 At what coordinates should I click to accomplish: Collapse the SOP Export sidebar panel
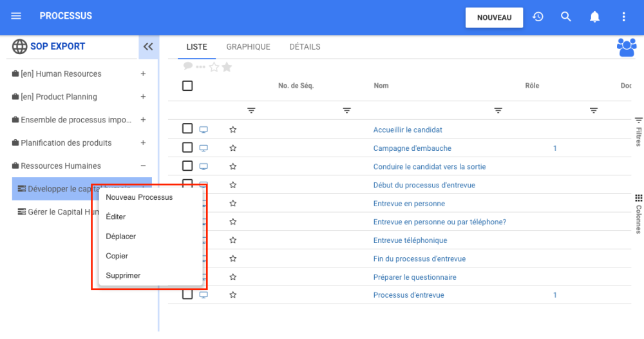coord(148,46)
